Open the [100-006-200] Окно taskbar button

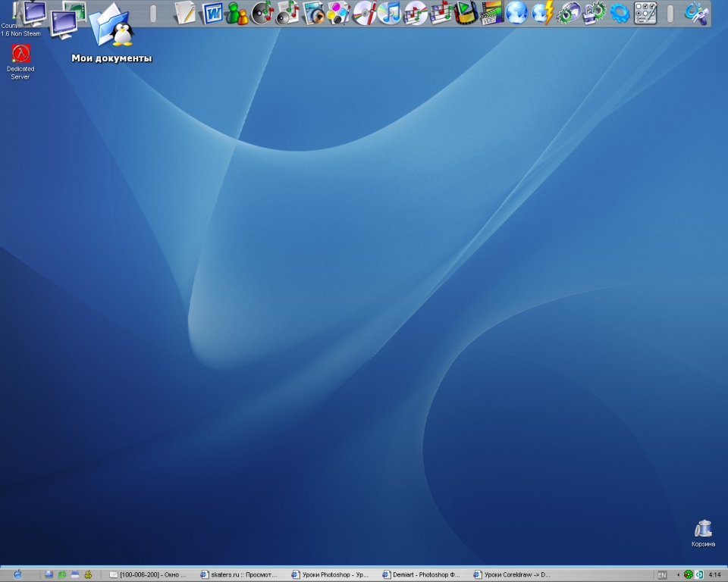tap(149, 575)
